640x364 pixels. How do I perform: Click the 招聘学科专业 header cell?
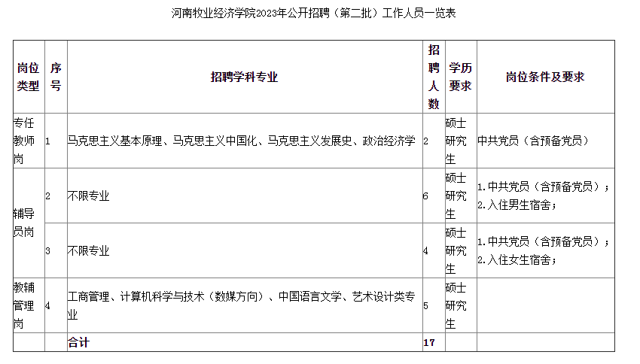tap(244, 77)
